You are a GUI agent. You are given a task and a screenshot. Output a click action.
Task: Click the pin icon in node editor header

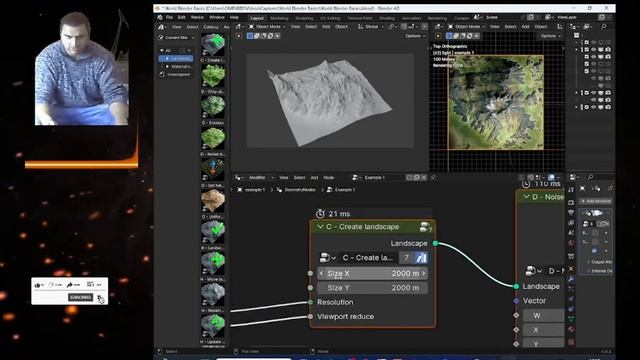433,178
